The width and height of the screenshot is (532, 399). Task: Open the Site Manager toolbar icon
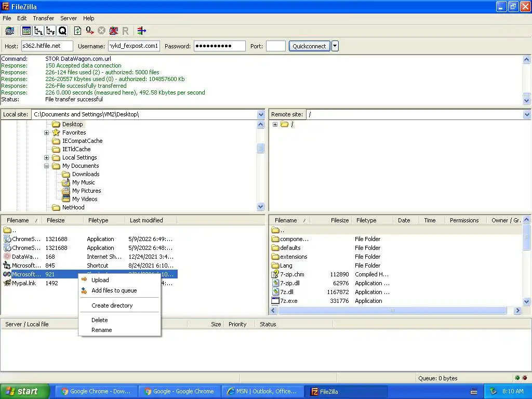point(9,31)
